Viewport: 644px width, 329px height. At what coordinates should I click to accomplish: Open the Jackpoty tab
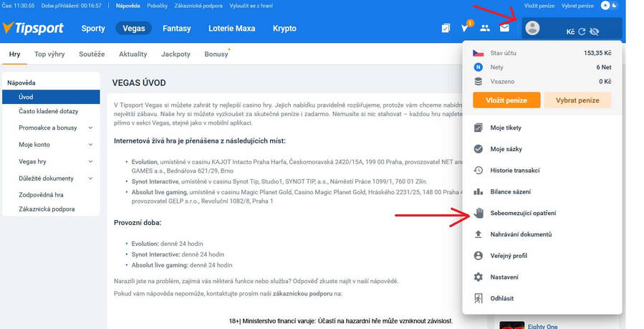[x=176, y=54]
